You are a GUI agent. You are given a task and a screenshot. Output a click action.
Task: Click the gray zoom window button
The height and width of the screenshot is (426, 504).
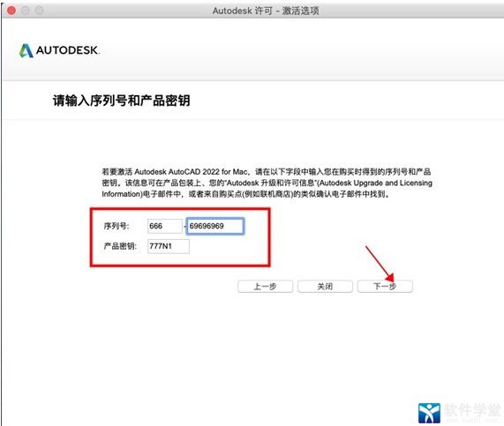39,11
